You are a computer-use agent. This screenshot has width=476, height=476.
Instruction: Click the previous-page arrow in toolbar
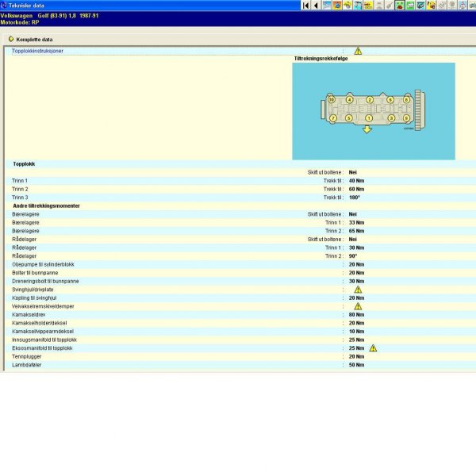316,6
